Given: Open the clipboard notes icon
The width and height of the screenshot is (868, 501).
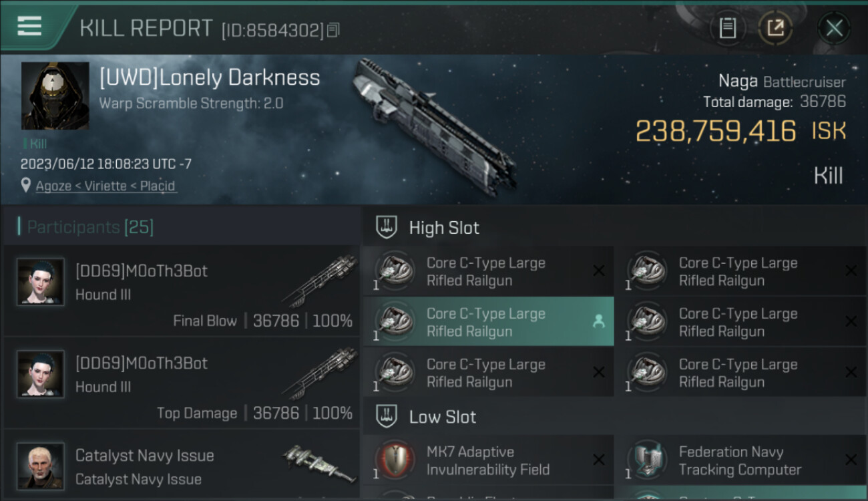Looking at the screenshot, I should point(727,28).
